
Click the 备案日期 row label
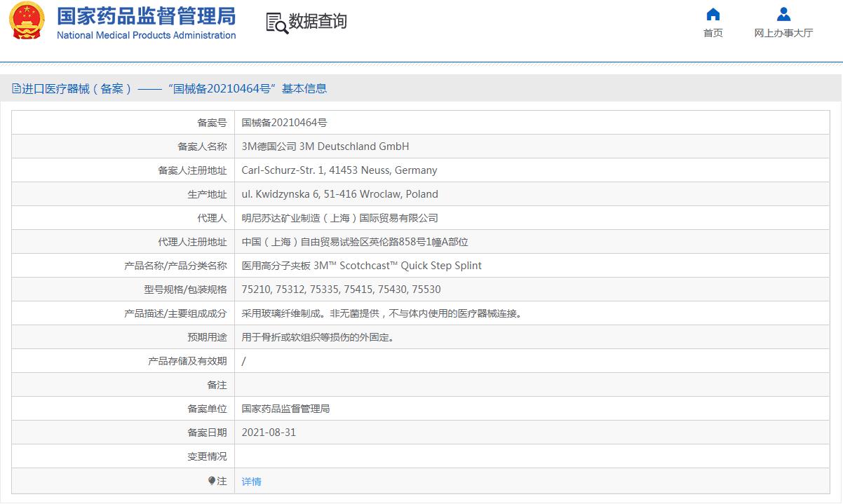click(208, 433)
